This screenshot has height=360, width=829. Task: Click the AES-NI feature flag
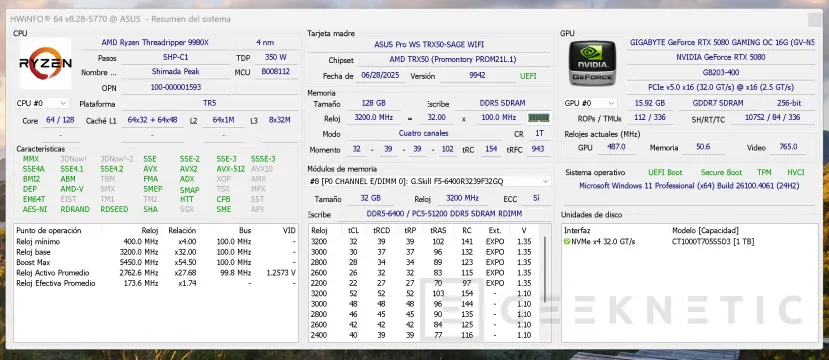(34, 209)
